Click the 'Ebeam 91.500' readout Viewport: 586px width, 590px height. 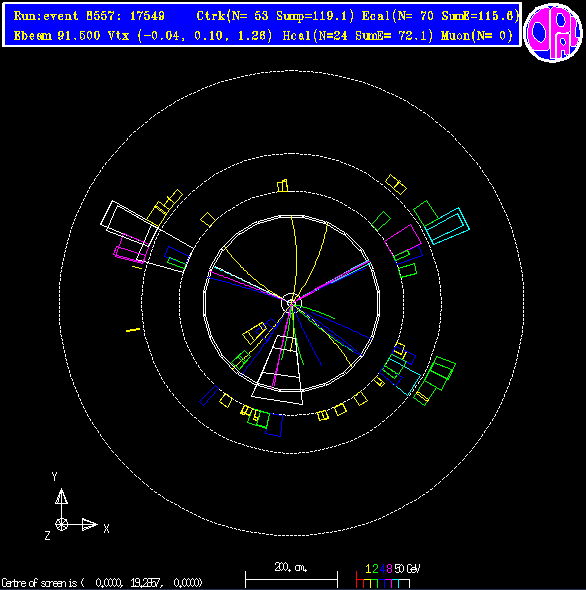(57, 36)
